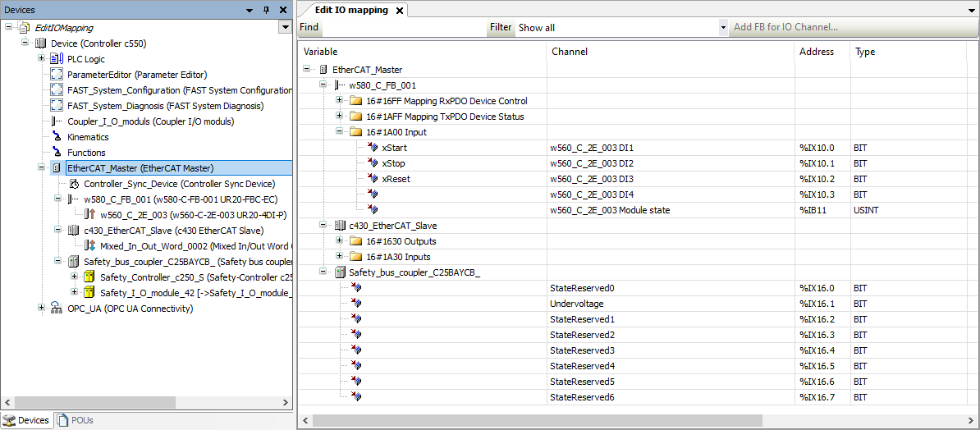Close the Edit IO mapping tab
The image size is (980, 430).
pos(400,11)
